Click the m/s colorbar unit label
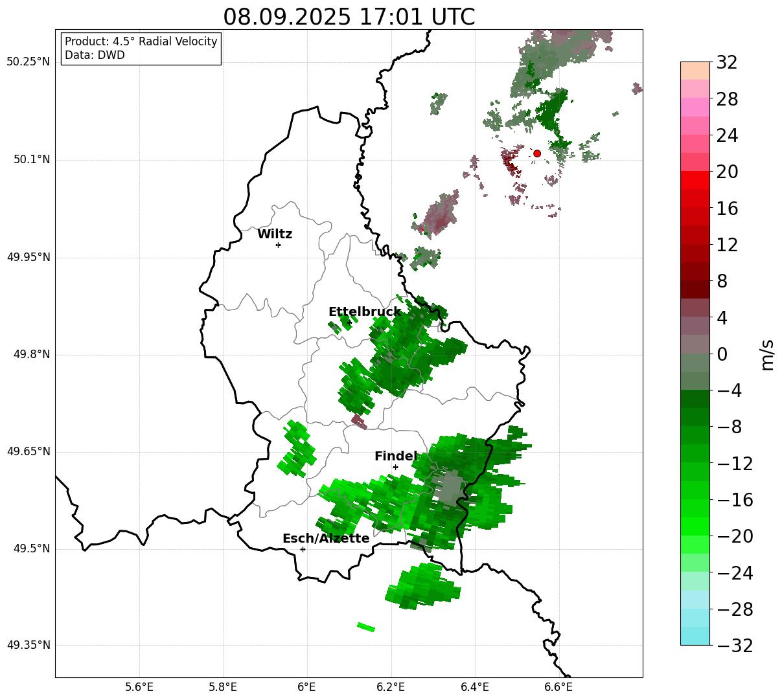The height and width of the screenshot is (700, 782). click(768, 354)
